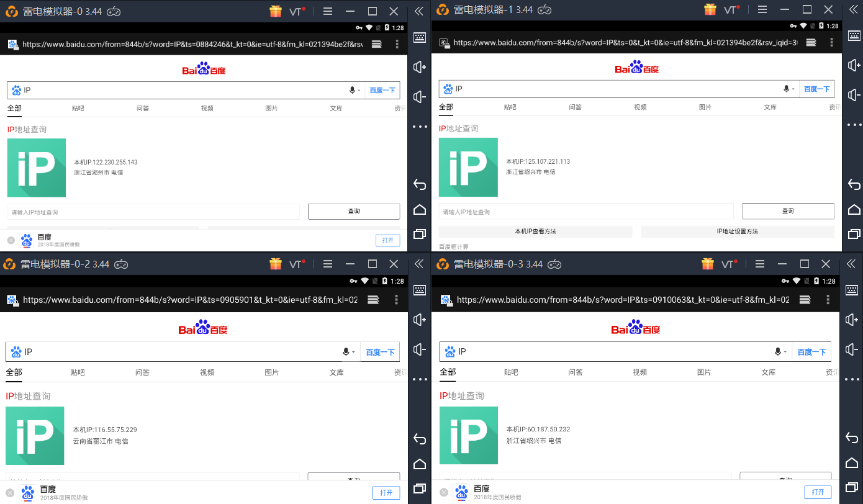863x504 pixels.
Task: Decrease volume in 雷电模拟器-1 sidebar
Action: (x=854, y=94)
